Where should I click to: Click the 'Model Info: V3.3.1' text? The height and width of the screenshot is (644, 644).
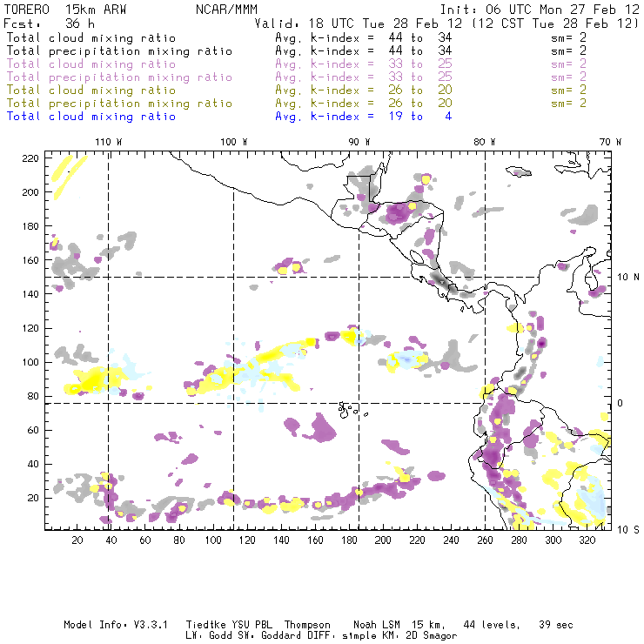pyautogui.click(x=116, y=625)
